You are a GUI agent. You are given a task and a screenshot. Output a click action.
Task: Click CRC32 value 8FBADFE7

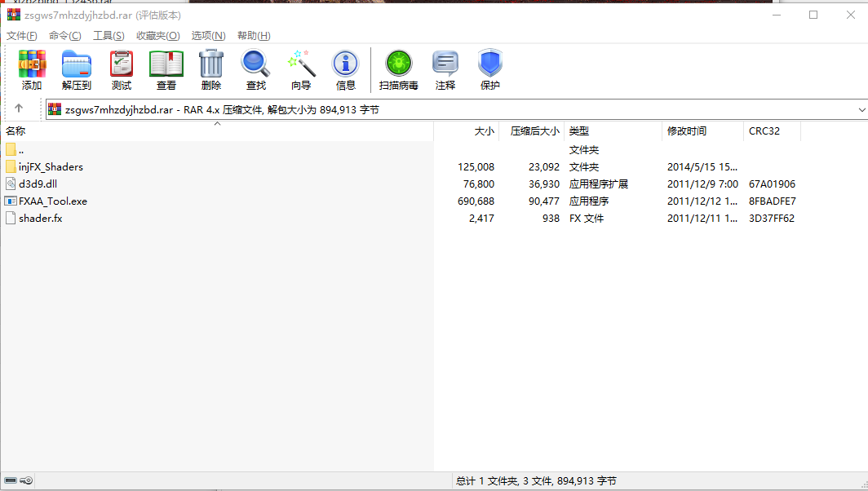pyautogui.click(x=773, y=201)
